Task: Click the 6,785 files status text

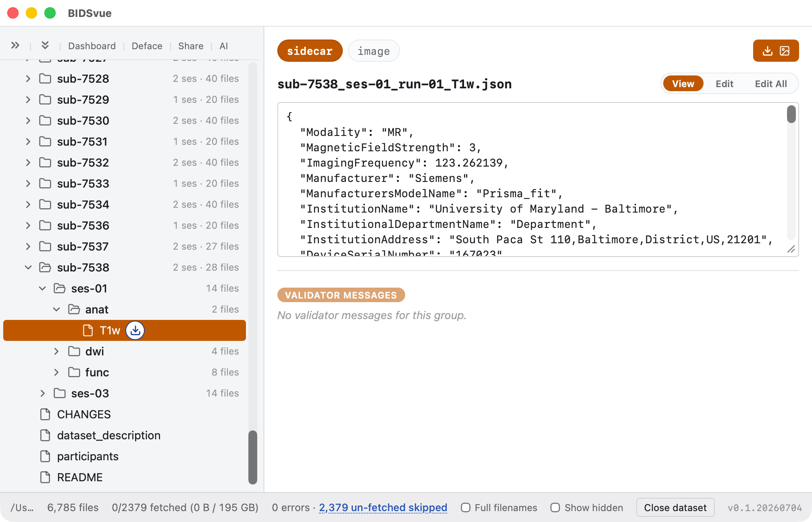Action: (x=73, y=507)
